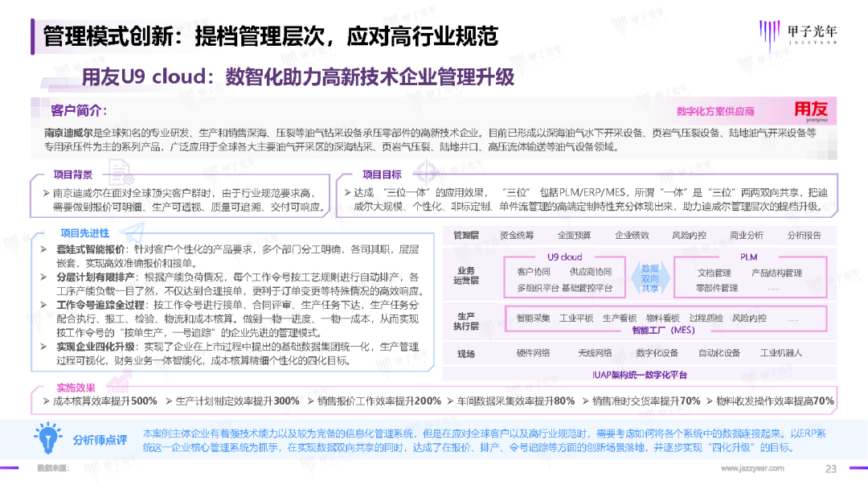Viewport: 868px width, 489px height.
Task: Select the 资金统筹 item in 管理层
Action: [x=517, y=236]
